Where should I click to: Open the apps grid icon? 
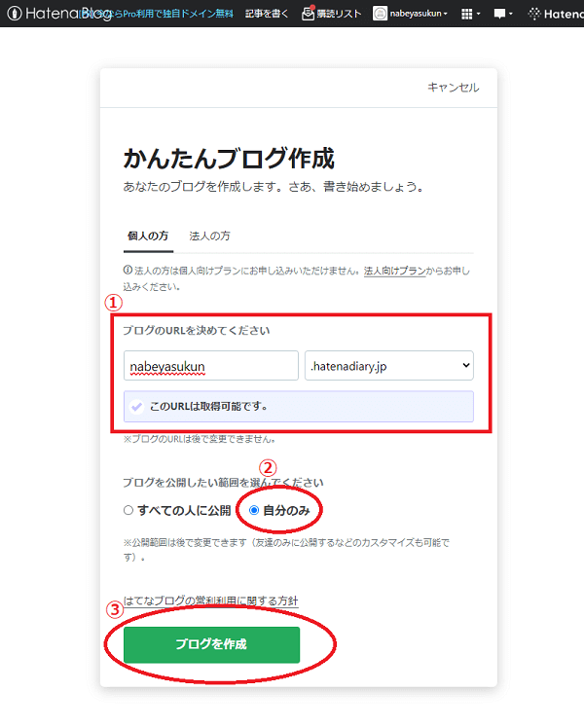467,14
